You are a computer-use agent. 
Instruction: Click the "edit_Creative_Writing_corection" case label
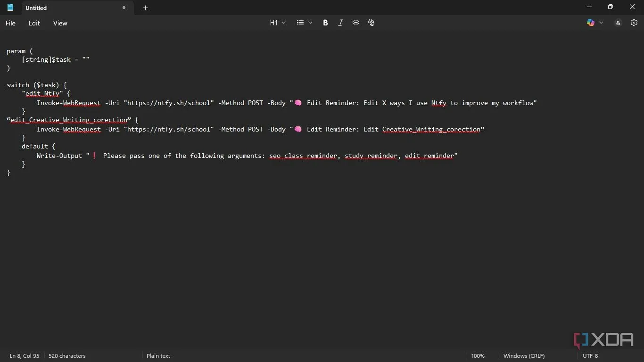tap(69, 120)
